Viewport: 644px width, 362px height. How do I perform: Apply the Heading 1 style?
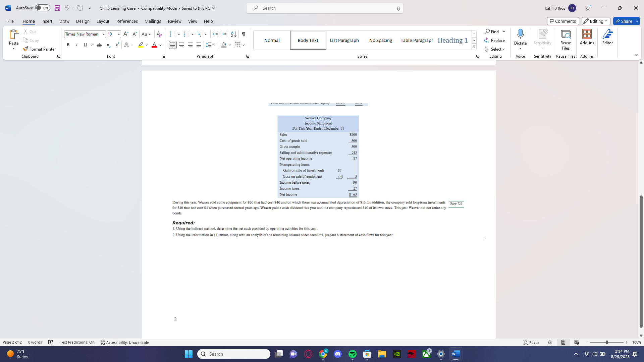452,40
